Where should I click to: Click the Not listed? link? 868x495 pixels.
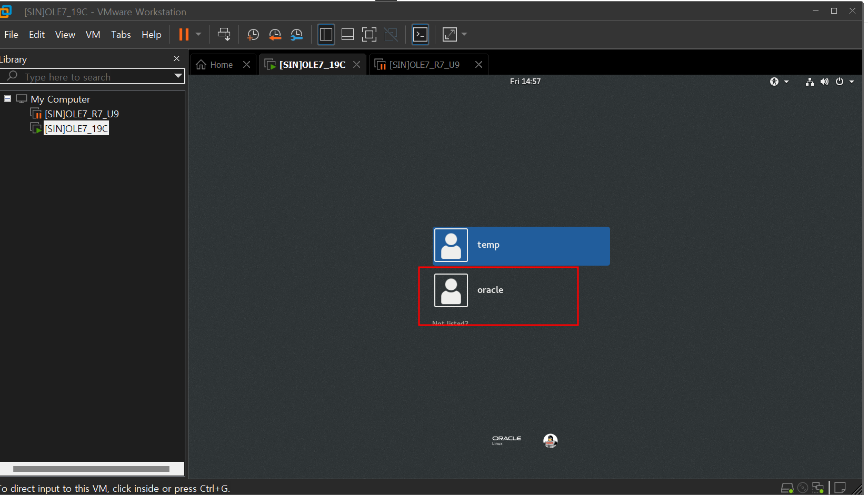[450, 324]
